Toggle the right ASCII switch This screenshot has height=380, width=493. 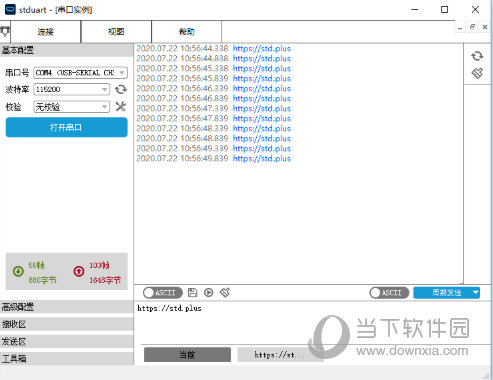[389, 293]
